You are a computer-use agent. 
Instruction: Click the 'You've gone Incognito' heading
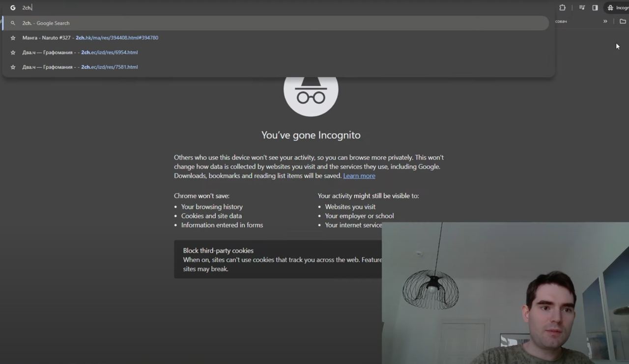coord(311,135)
